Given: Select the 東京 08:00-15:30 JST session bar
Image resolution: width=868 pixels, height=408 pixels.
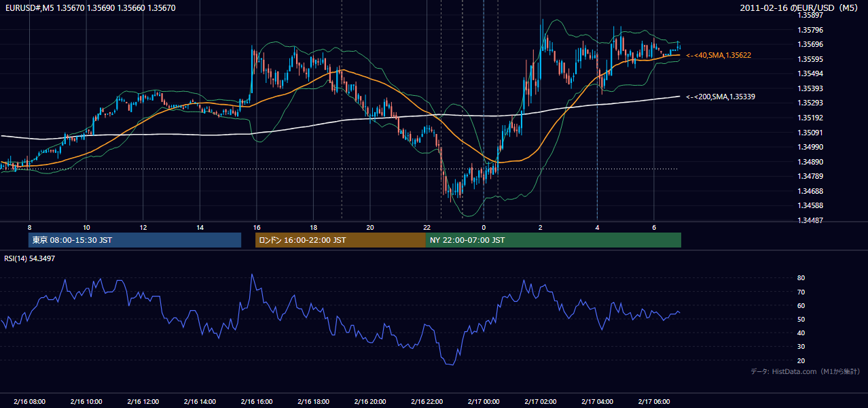Looking at the screenshot, I should tap(135, 240).
